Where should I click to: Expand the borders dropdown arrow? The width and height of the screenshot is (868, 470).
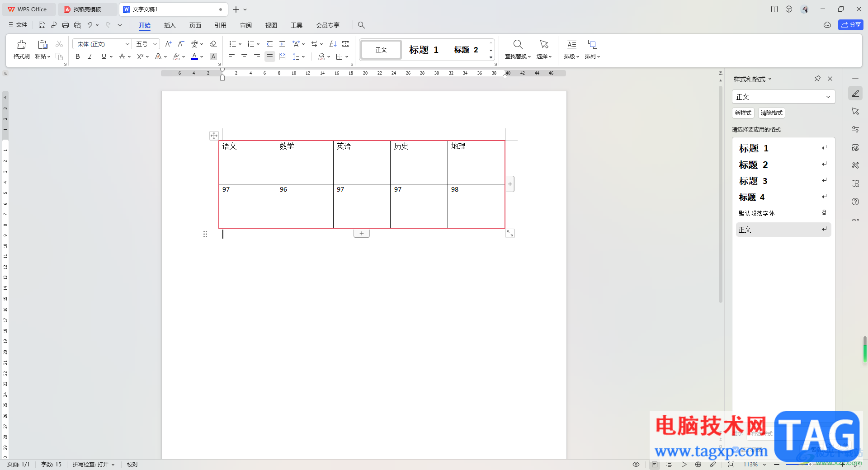[347, 56]
